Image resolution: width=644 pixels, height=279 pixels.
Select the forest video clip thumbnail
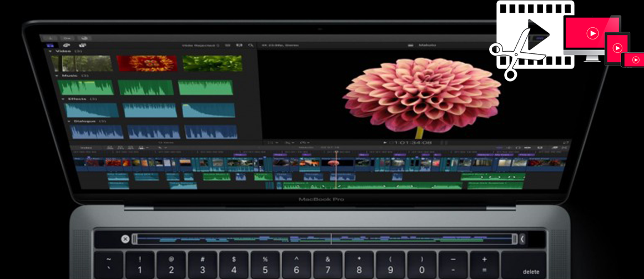click(82, 63)
